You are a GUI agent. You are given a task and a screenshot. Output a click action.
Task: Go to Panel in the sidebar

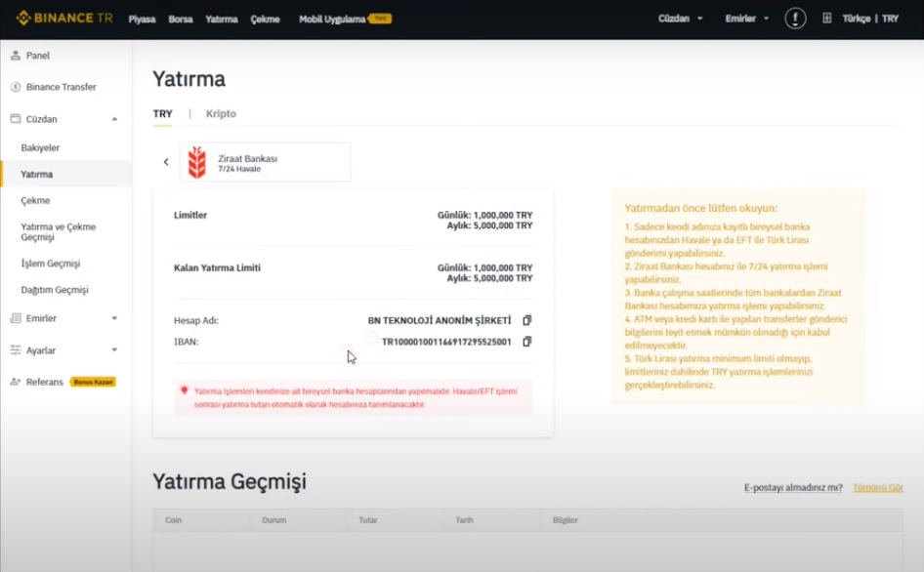point(38,56)
